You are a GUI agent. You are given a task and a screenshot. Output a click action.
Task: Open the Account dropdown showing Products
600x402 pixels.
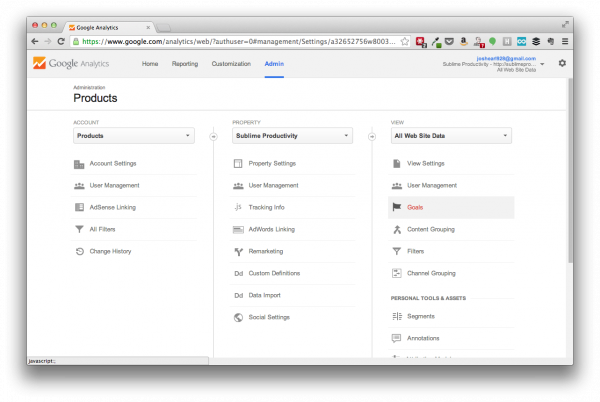click(134, 136)
